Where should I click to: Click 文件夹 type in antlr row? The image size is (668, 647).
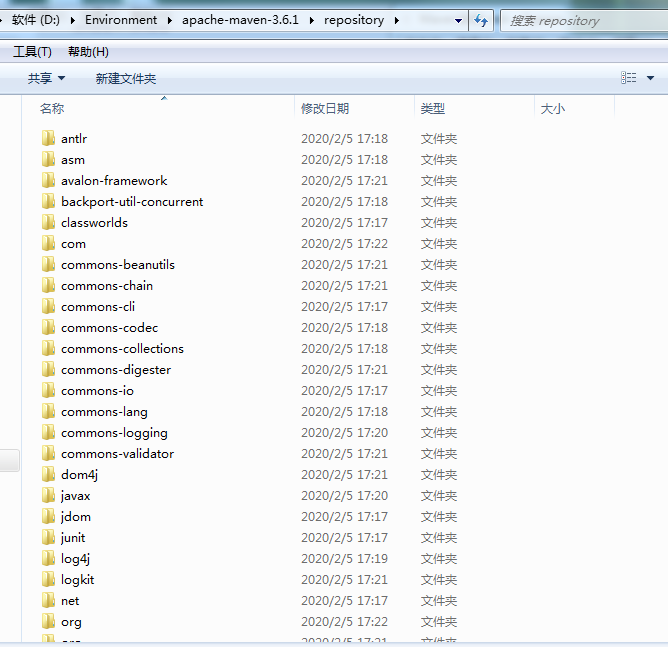[439, 138]
